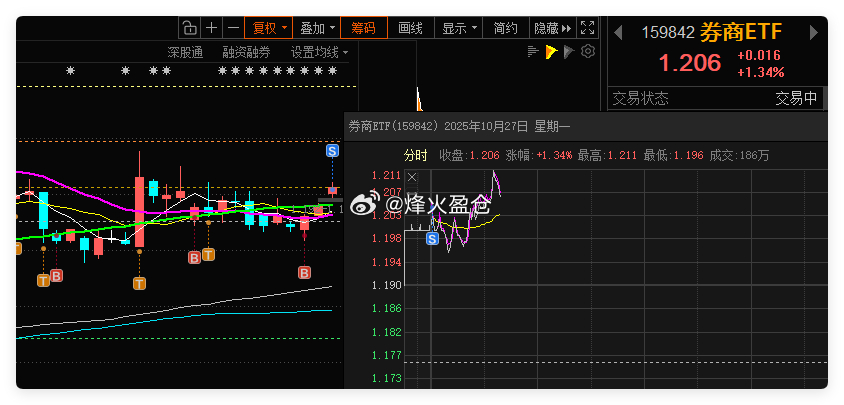This screenshot has height=405, width=844.
Task: Click the 成交:186万 volume value
Action: pos(740,156)
